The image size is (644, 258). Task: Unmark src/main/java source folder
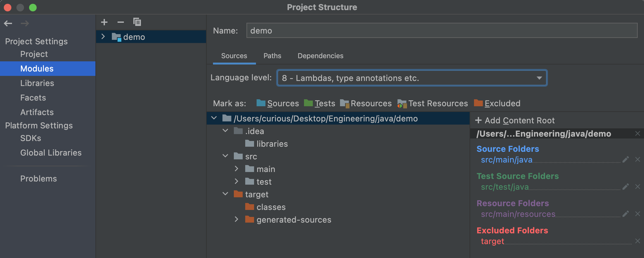pos(638,160)
